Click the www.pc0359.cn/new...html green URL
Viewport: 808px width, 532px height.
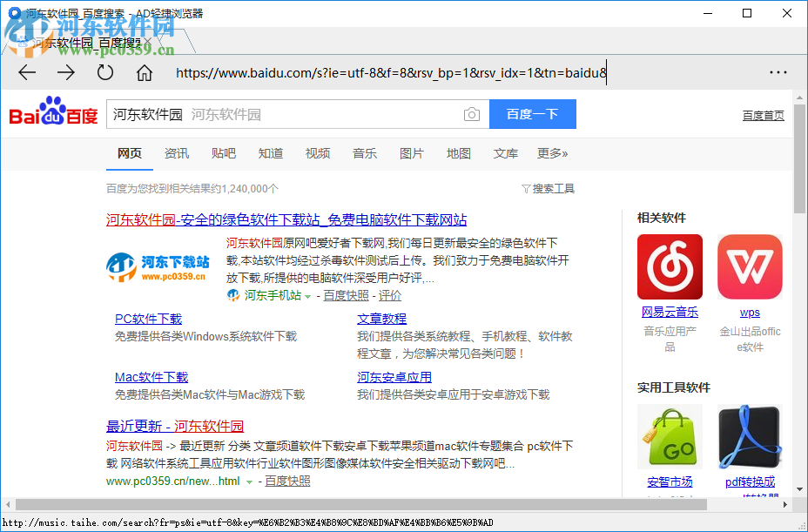coord(172,481)
